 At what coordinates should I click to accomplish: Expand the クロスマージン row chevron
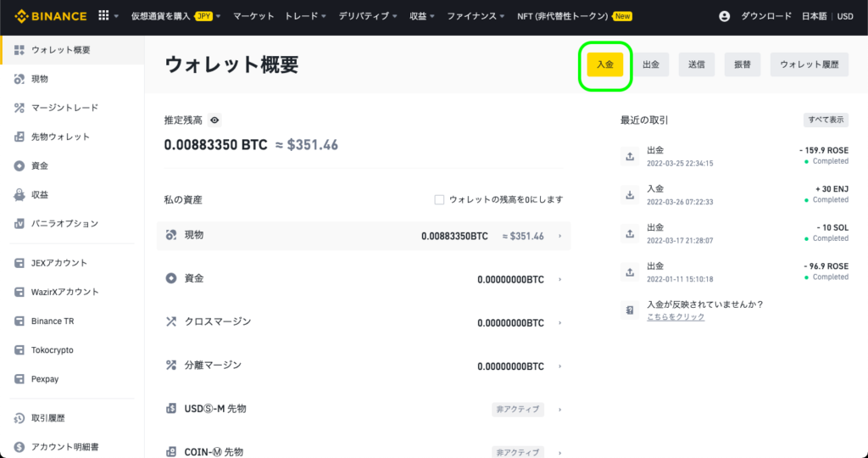tap(559, 323)
